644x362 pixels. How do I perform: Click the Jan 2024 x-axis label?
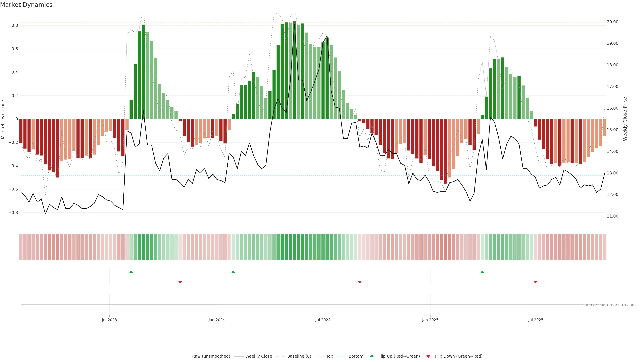coord(217,320)
